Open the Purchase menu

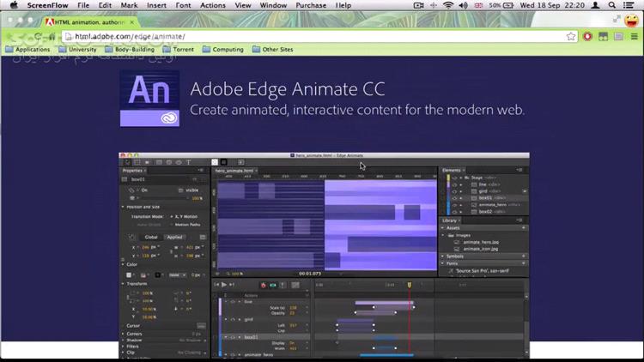[x=311, y=5]
